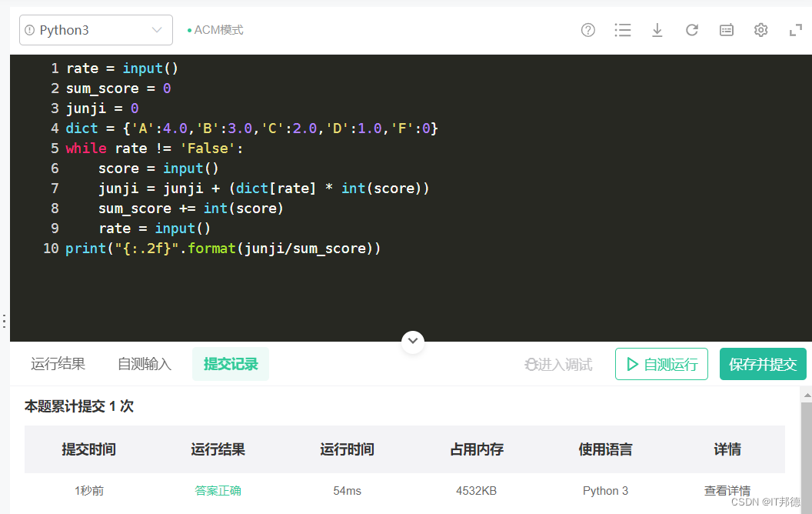Open the keyboard shortcuts icon

(727, 30)
